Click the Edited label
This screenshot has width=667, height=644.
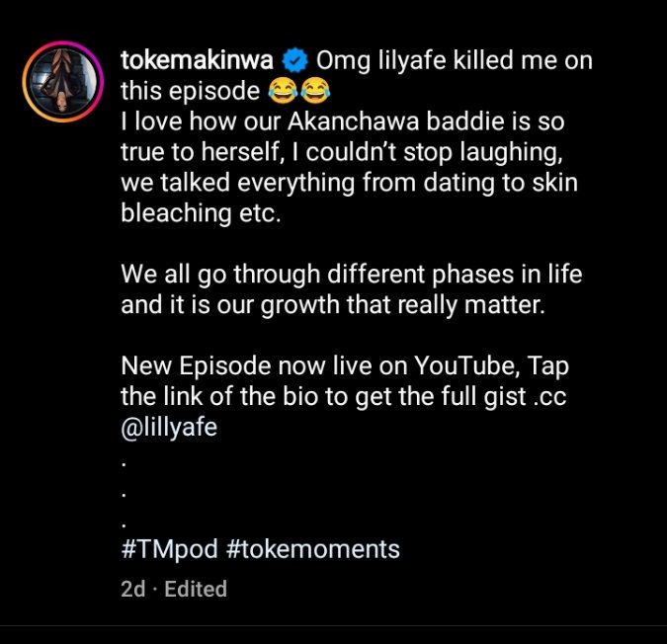[x=196, y=589]
